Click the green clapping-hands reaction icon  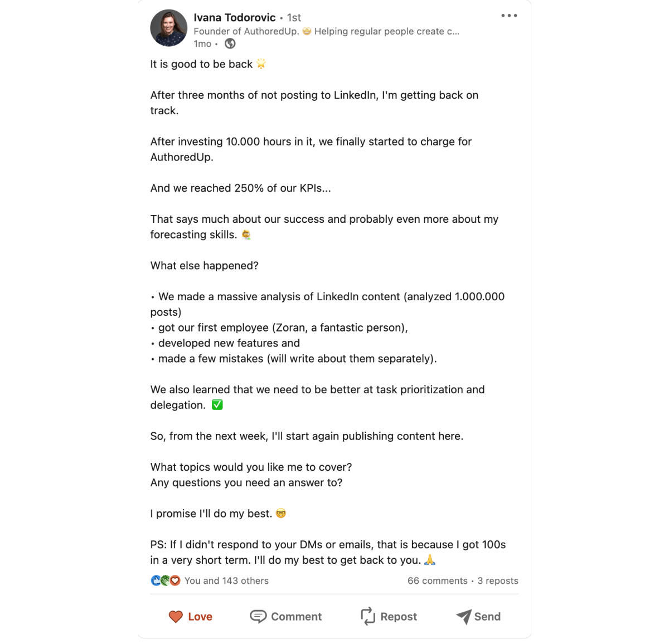coord(165,580)
